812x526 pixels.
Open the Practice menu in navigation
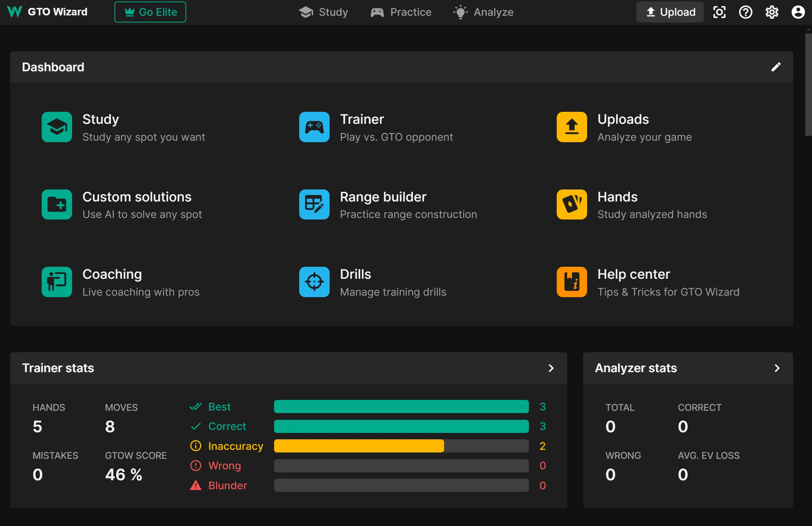[x=401, y=12]
